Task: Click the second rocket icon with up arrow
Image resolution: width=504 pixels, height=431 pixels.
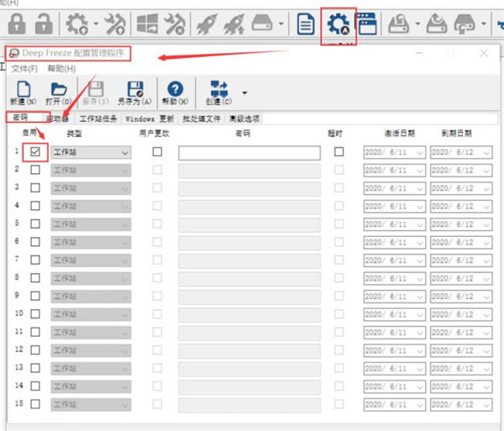Action: pos(234,24)
